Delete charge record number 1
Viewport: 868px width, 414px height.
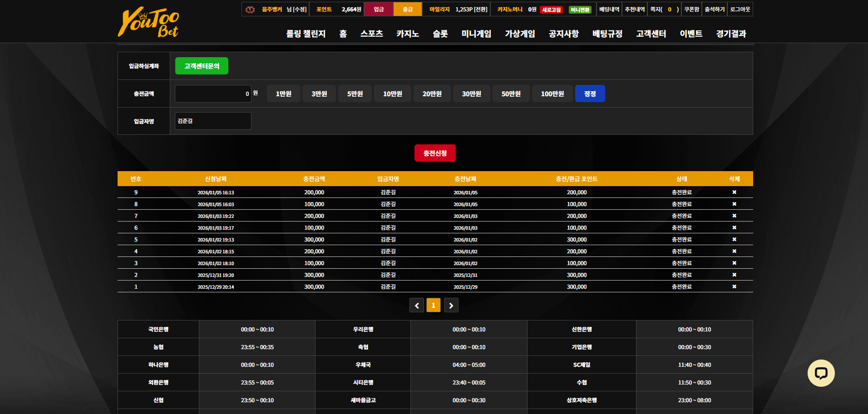click(x=734, y=287)
